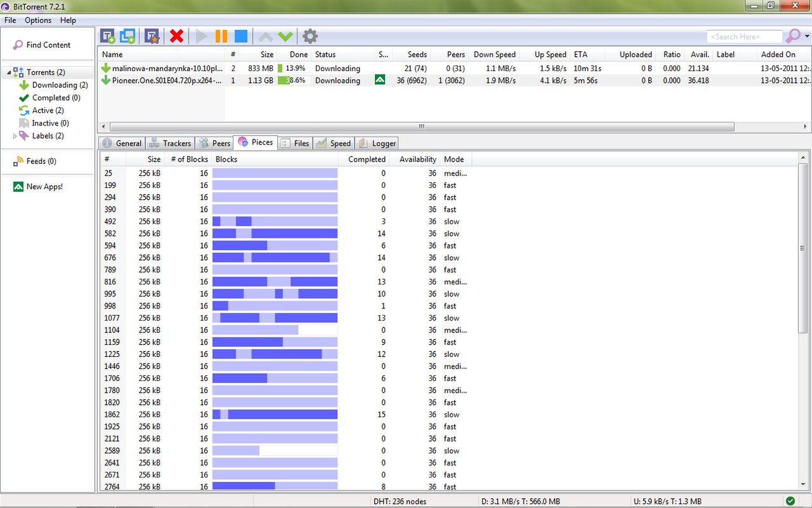Click the pieces list vertical scrollbar
812x508 pixels.
coord(803,248)
